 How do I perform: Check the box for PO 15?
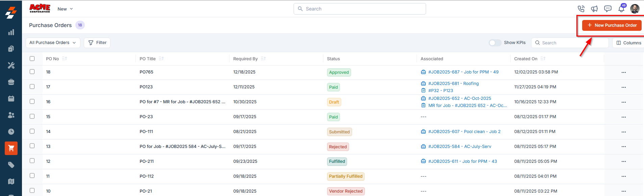click(32, 116)
